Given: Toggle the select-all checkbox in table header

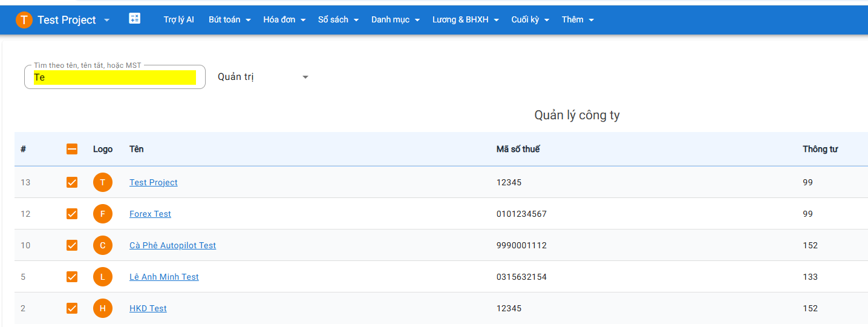Looking at the screenshot, I should pos(72,149).
